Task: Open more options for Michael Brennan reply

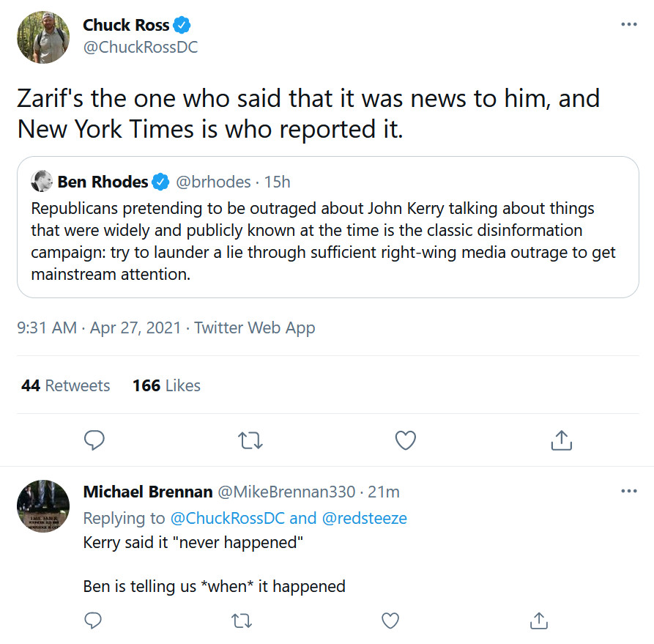Action: (628, 491)
